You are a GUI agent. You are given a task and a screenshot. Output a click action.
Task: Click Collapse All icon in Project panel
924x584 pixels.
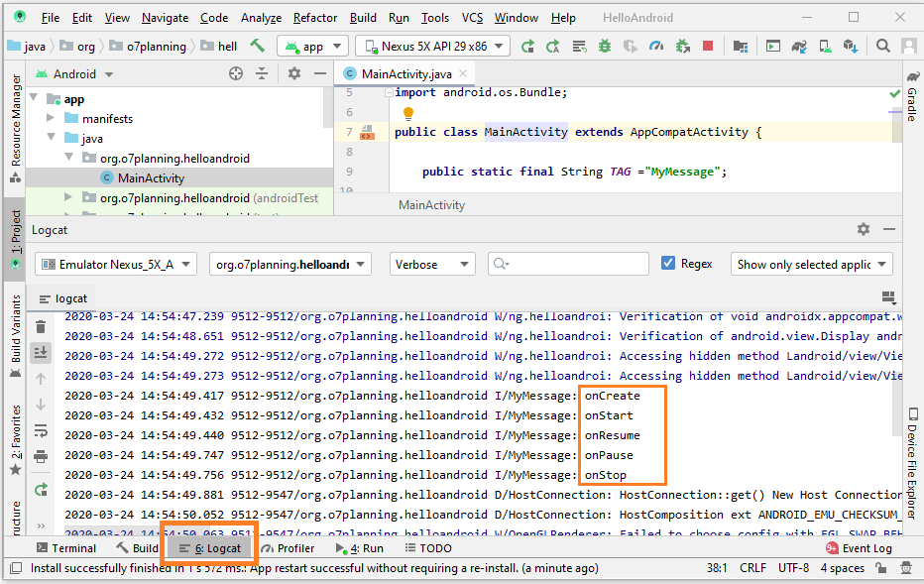tap(262, 73)
